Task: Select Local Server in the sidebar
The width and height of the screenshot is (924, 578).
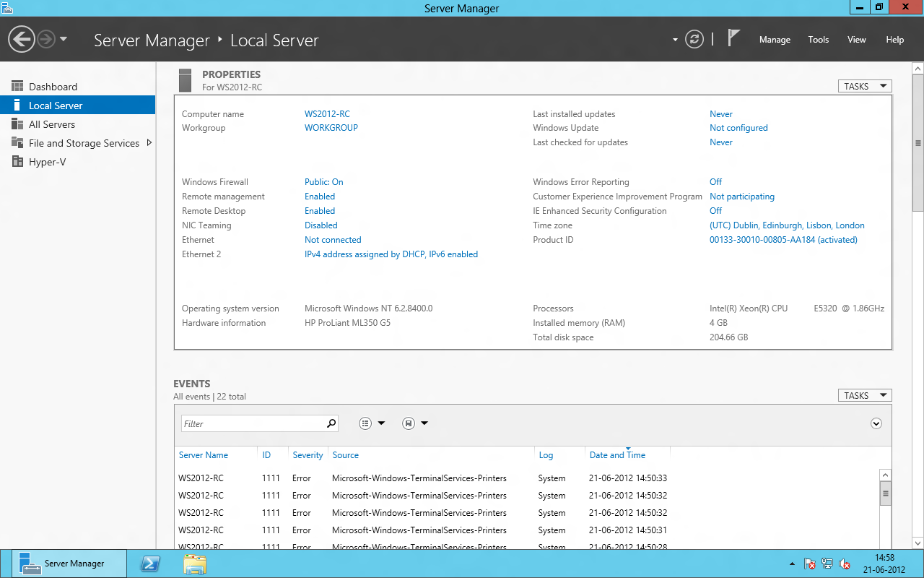Action: coord(78,105)
